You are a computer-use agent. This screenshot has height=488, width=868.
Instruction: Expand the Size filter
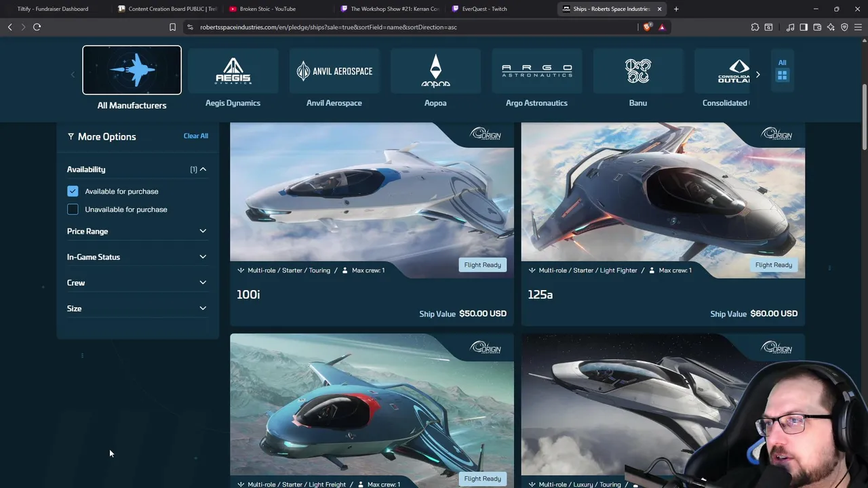(136, 308)
